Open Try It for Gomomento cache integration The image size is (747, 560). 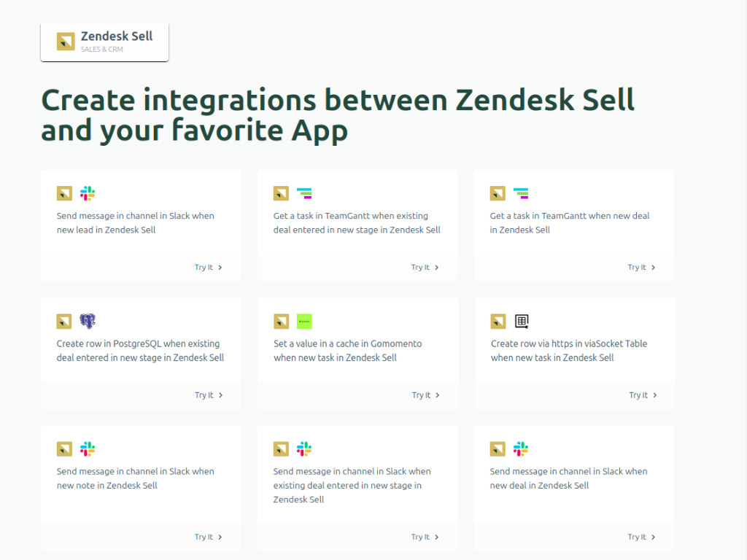[x=425, y=395]
